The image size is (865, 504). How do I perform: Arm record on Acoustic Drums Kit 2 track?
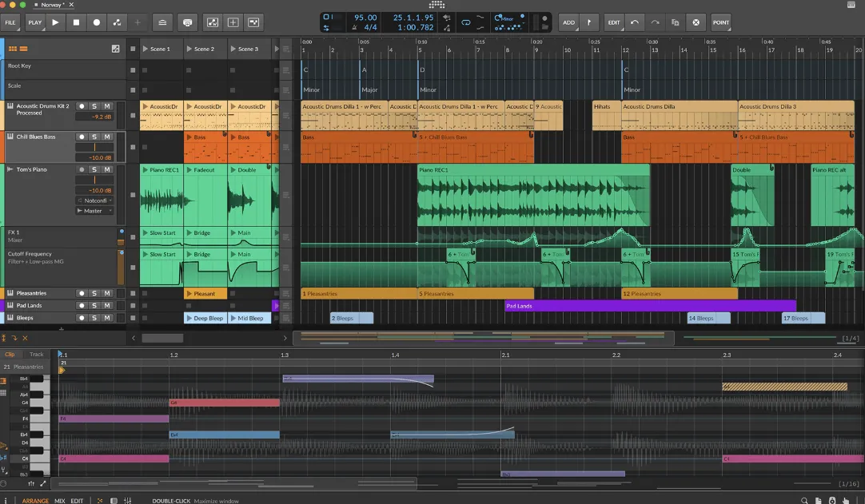point(82,106)
